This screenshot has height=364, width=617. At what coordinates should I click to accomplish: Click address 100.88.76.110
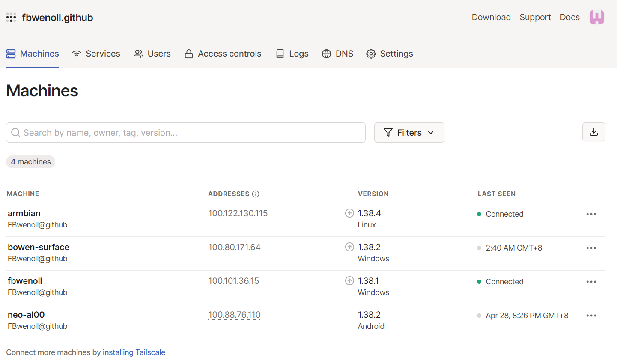pyautogui.click(x=234, y=315)
